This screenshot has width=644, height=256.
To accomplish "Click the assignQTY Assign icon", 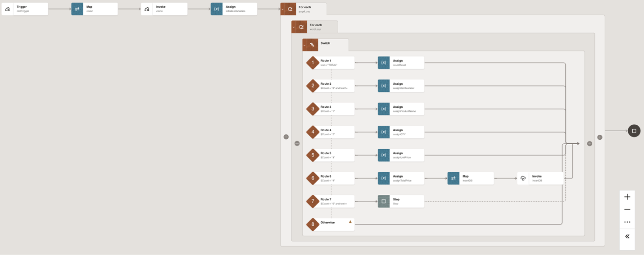I will tap(384, 132).
